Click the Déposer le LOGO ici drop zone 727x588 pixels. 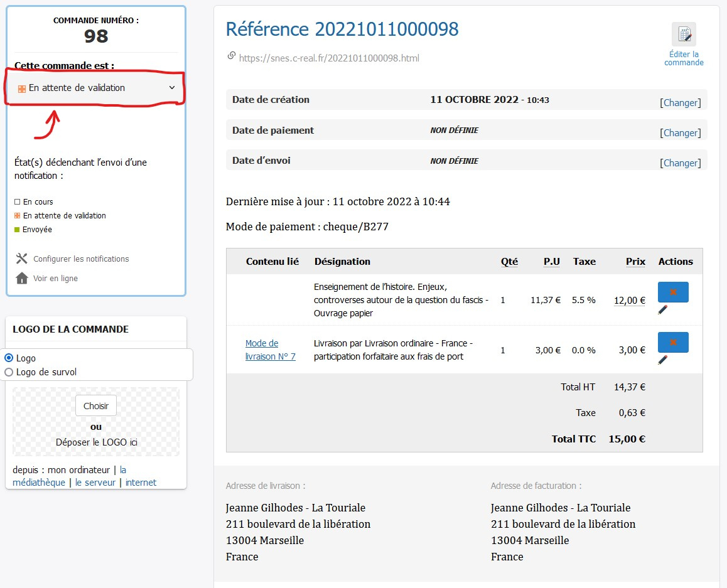[x=96, y=442]
